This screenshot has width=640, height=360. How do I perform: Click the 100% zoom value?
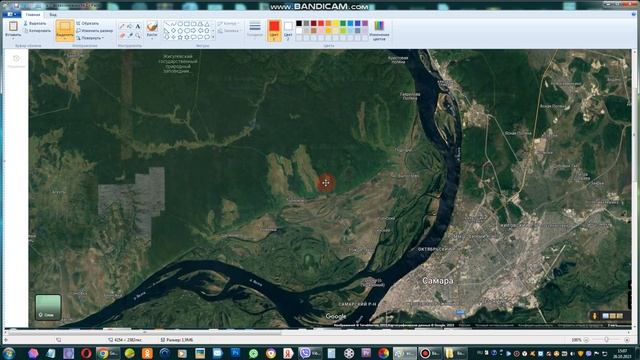(576, 340)
